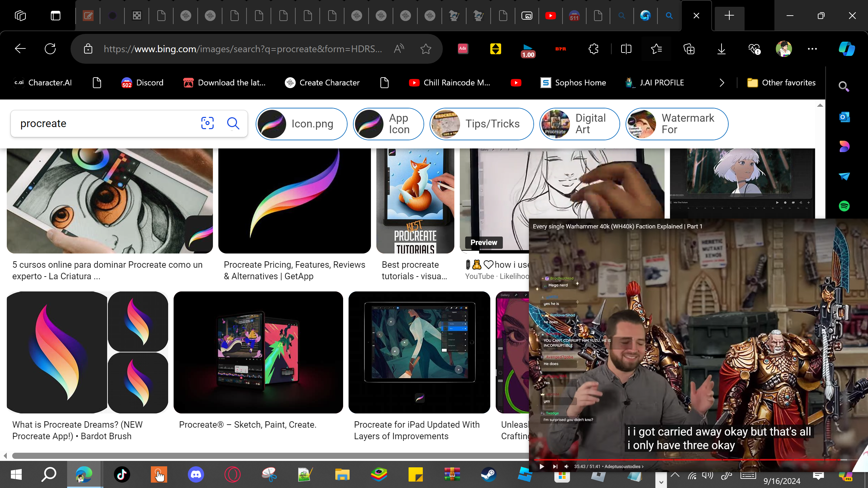Open the Extensions puzzle-piece menu
Screen dimensions: 868x488
(x=593, y=49)
